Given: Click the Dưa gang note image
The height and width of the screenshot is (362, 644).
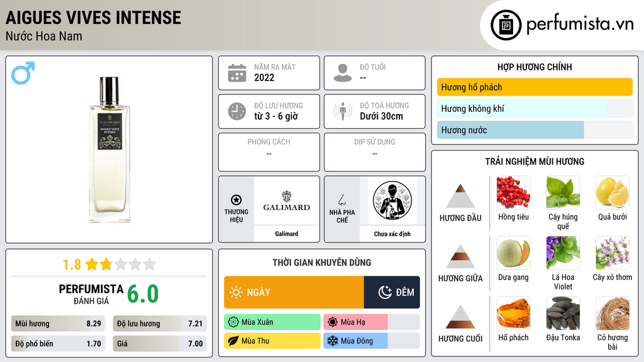Looking at the screenshot, I should 513,253.
